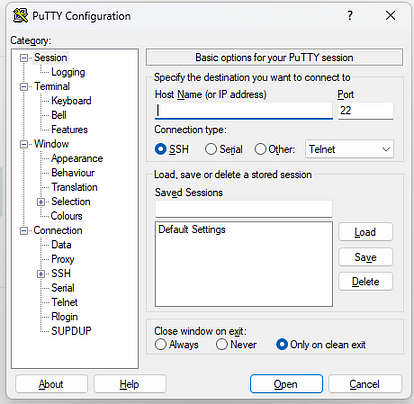This screenshot has height=404, width=414.
Task: Open the Behaviour category
Action: [73, 173]
